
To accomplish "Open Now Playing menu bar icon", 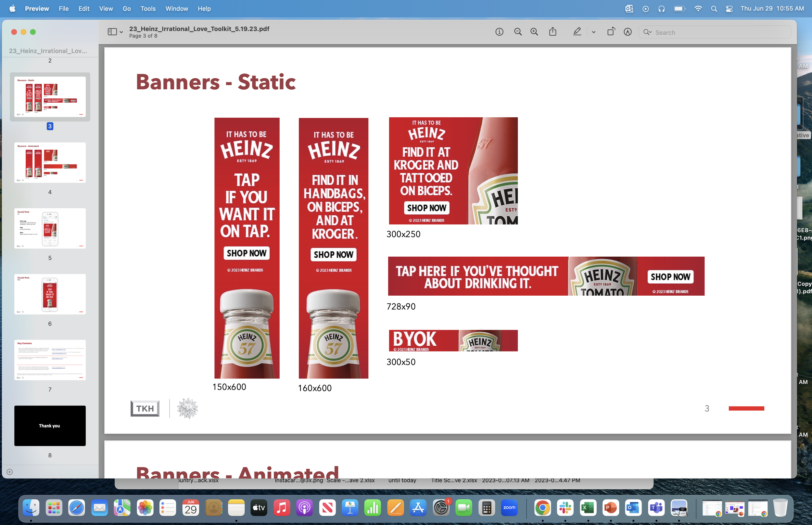I will point(645,8).
